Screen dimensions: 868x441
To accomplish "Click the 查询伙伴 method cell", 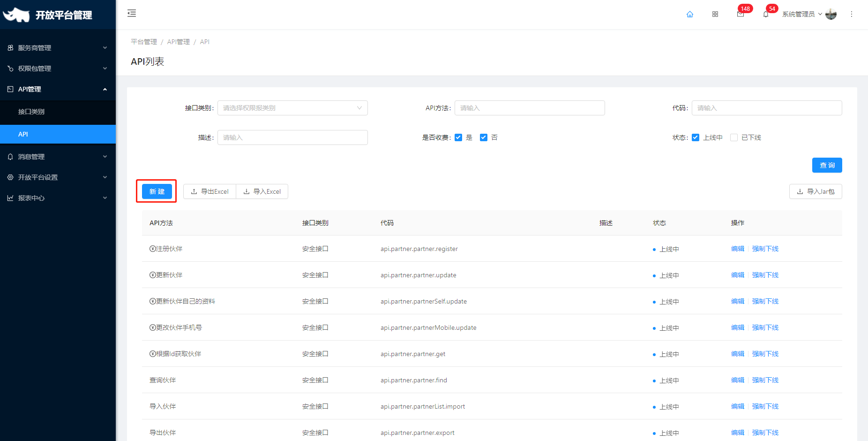I will tap(163, 380).
